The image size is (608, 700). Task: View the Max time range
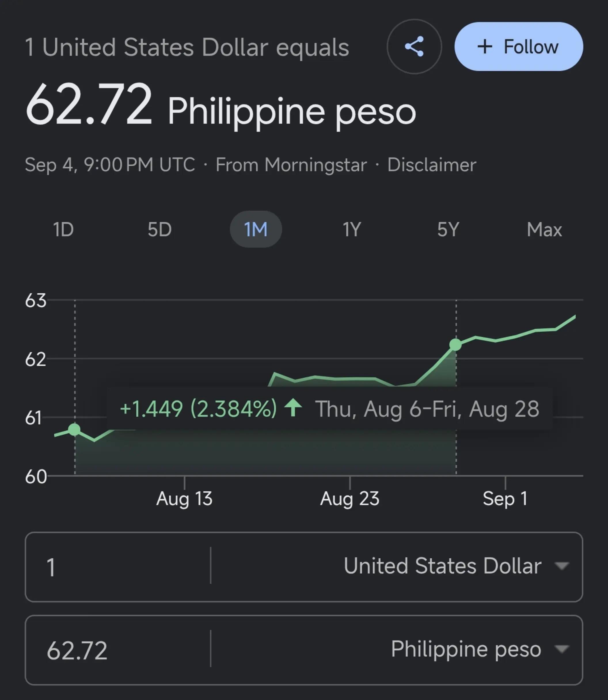[x=544, y=229]
